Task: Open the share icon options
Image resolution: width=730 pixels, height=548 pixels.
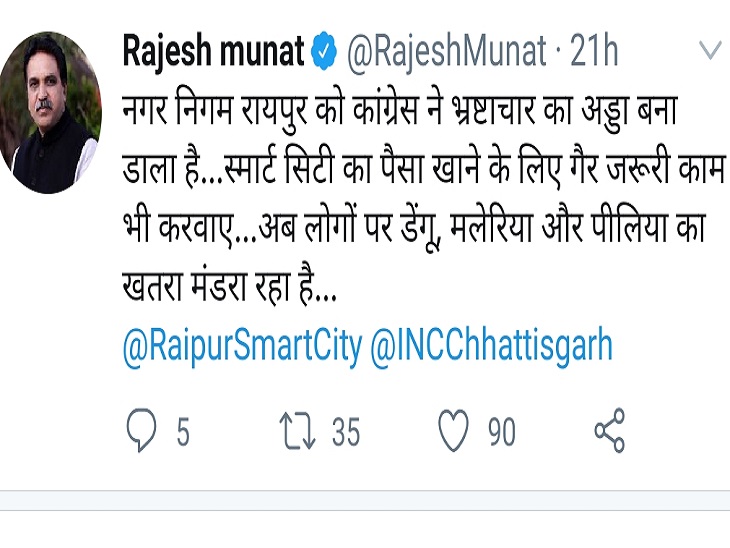Action: coord(609,431)
